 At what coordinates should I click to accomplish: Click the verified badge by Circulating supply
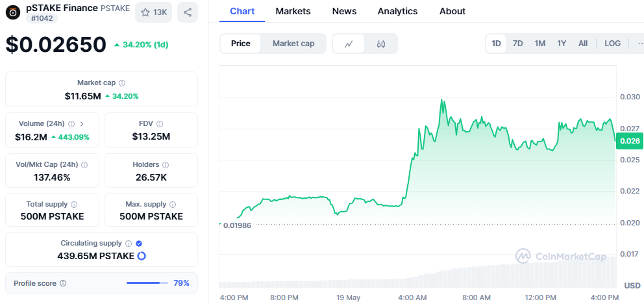[x=139, y=243]
